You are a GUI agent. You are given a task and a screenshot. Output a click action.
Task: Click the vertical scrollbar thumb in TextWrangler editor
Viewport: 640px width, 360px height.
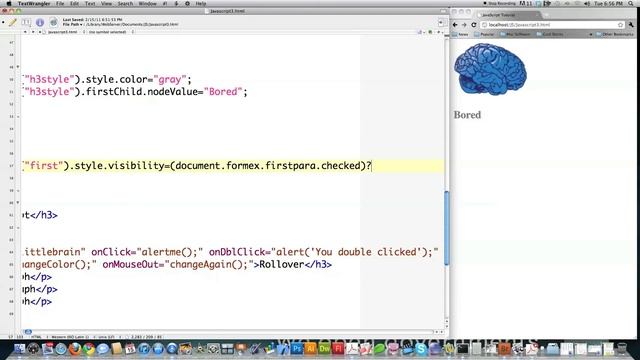(x=447, y=228)
